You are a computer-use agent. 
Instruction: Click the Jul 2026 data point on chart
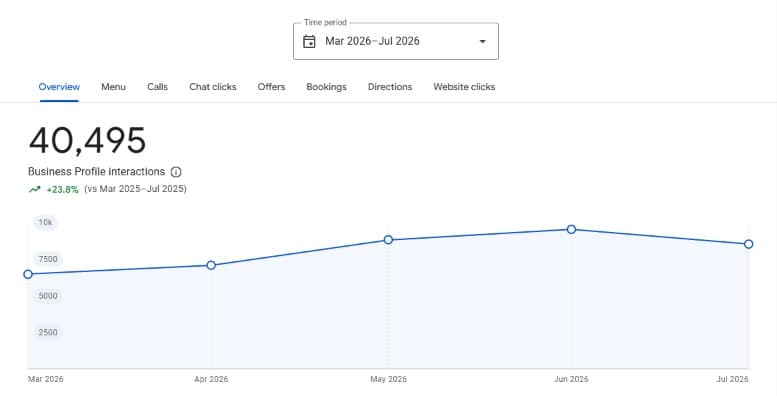click(748, 244)
